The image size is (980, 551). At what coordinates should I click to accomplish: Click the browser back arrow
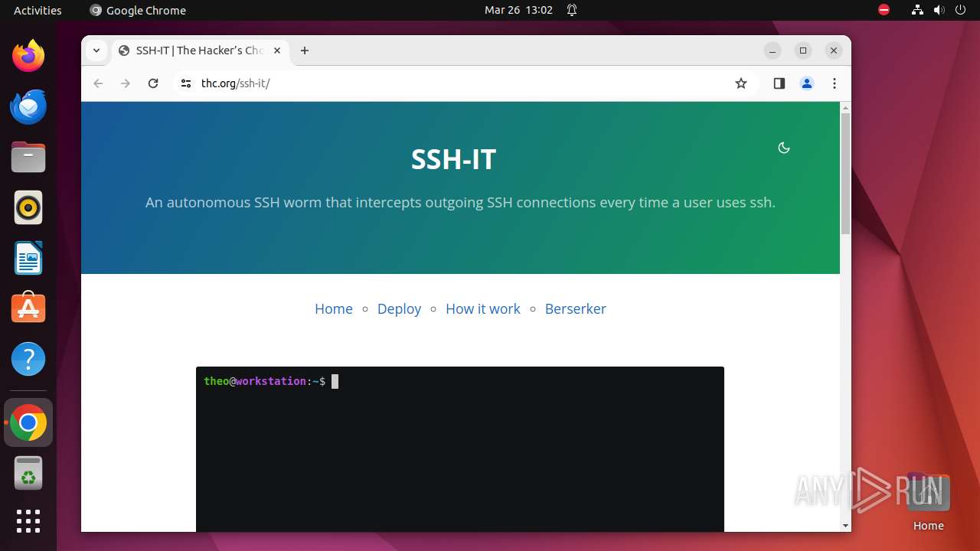click(98, 83)
